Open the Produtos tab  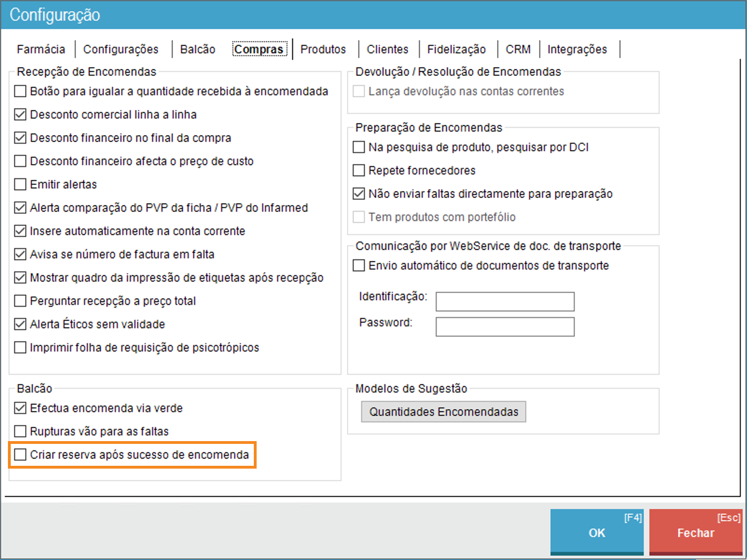click(323, 49)
